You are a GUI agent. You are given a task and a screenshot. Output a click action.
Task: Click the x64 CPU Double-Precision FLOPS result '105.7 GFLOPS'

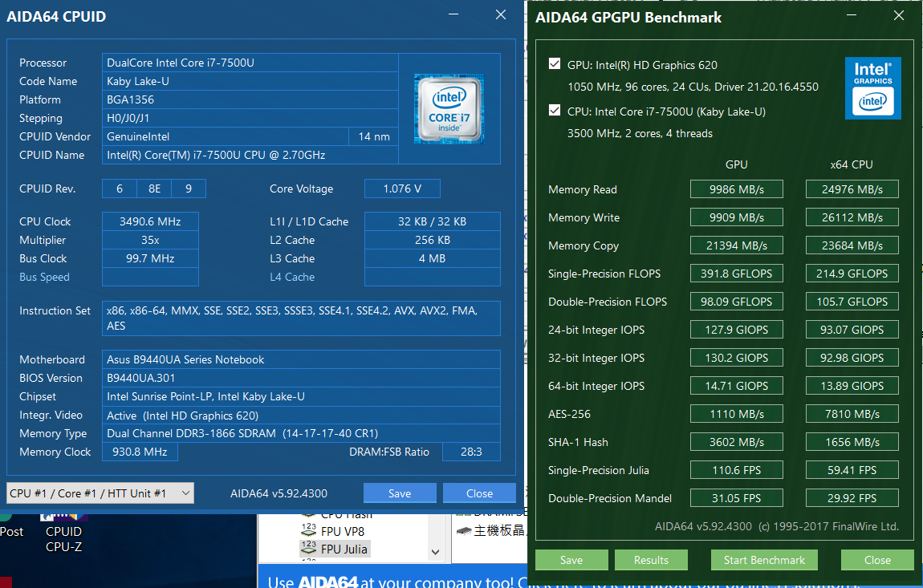click(852, 302)
